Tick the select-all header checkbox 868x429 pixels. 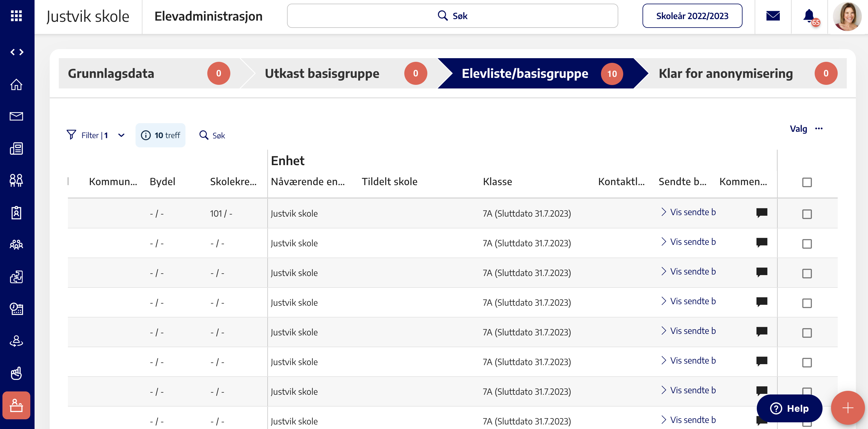(x=807, y=182)
